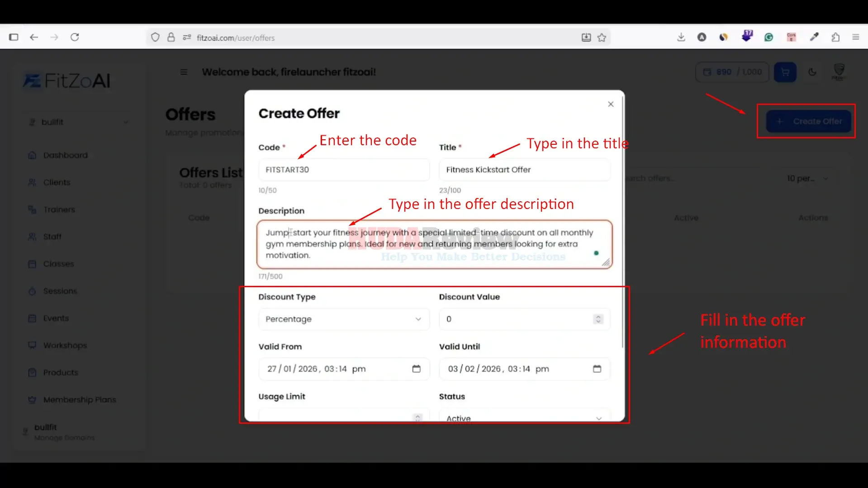868x488 pixels.
Task: Close the Create Offer dialog
Action: [611, 104]
